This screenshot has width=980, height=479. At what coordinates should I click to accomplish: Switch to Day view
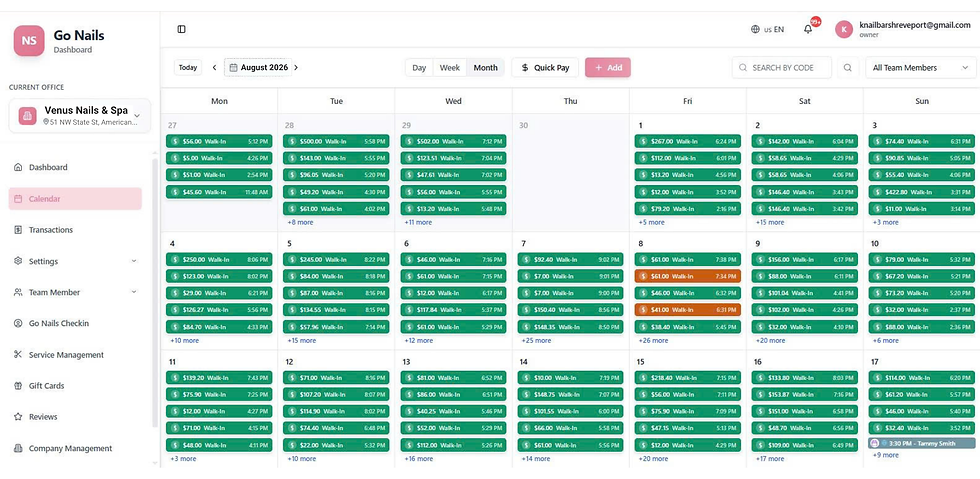(x=419, y=68)
